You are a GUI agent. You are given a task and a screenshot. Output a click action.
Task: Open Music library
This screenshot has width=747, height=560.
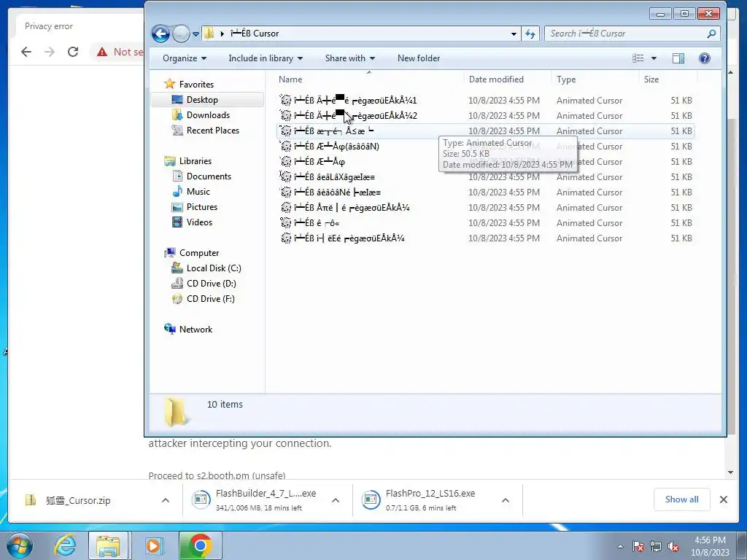pyautogui.click(x=198, y=192)
